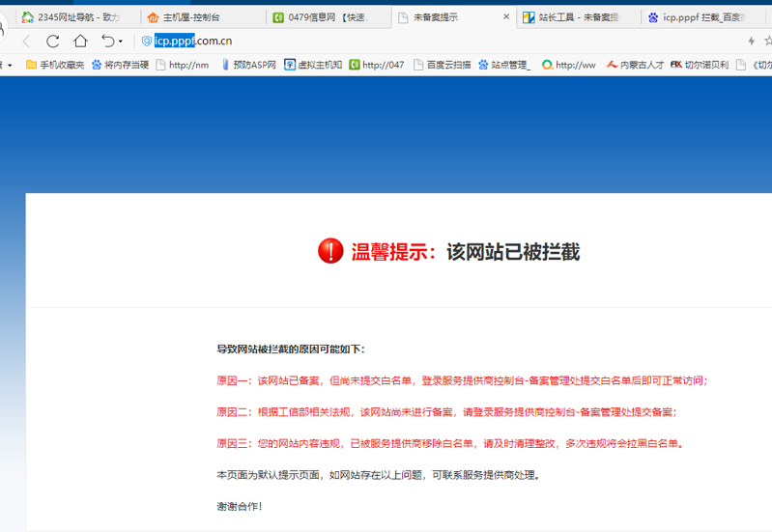Open the dropdown next to the undo arrow
Viewport: 772px width, 532px height.
[x=121, y=42]
